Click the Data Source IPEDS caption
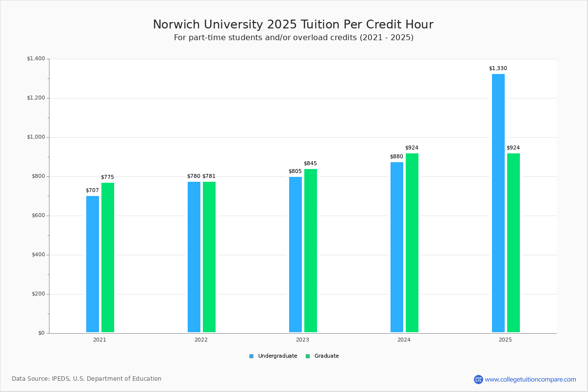 pyautogui.click(x=87, y=379)
